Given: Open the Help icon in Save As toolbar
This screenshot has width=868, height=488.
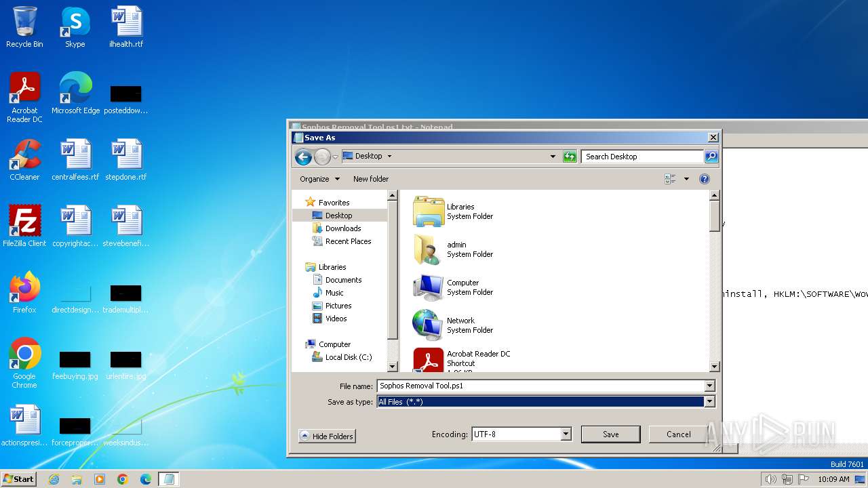Looking at the screenshot, I should click(x=705, y=179).
